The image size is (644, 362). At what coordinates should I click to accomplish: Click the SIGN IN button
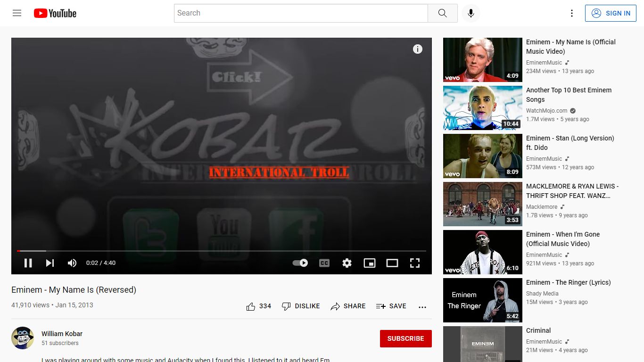tap(611, 13)
